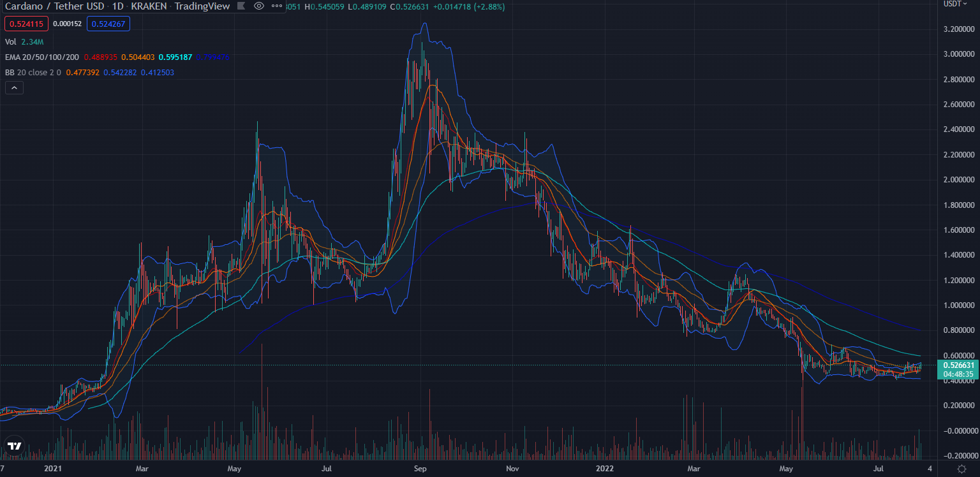Click the blue buy price 0.524267 button
Image resolution: width=980 pixels, height=477 pixels.
pyautogui.click(x=108, y=24)
